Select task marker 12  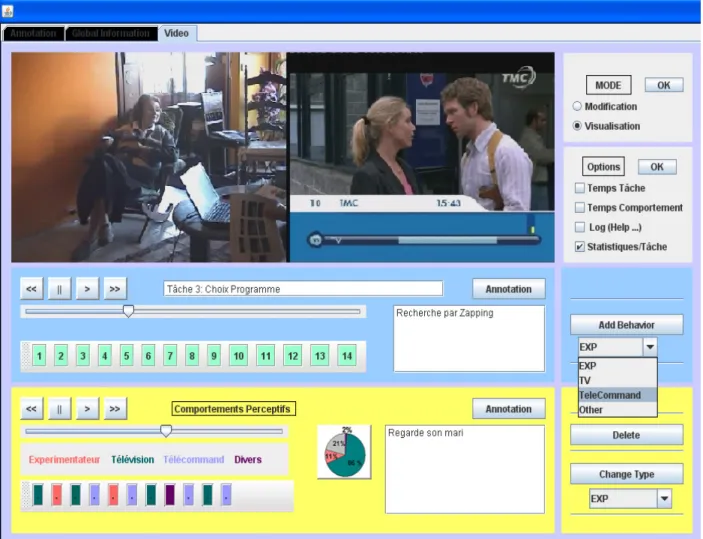coord(293,356)
